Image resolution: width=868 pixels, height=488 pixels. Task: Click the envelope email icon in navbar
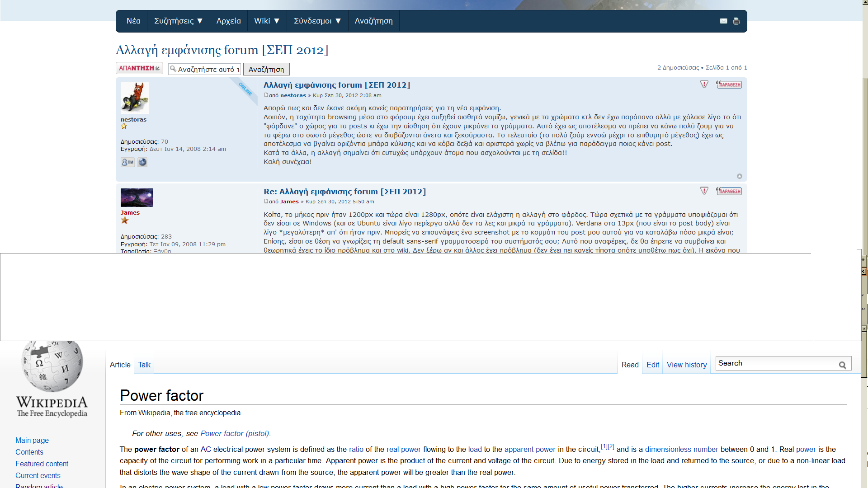[x=723, y=21]
